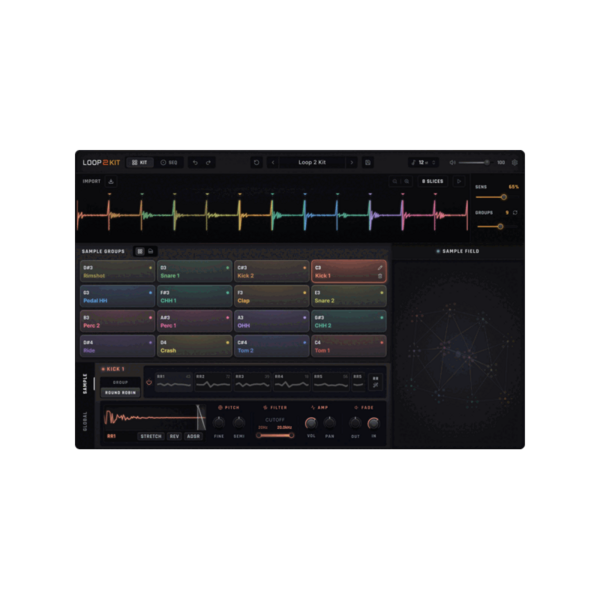The image size is (600, 600).
Task: Select the RR4 round robin sample
Action: 292,382
